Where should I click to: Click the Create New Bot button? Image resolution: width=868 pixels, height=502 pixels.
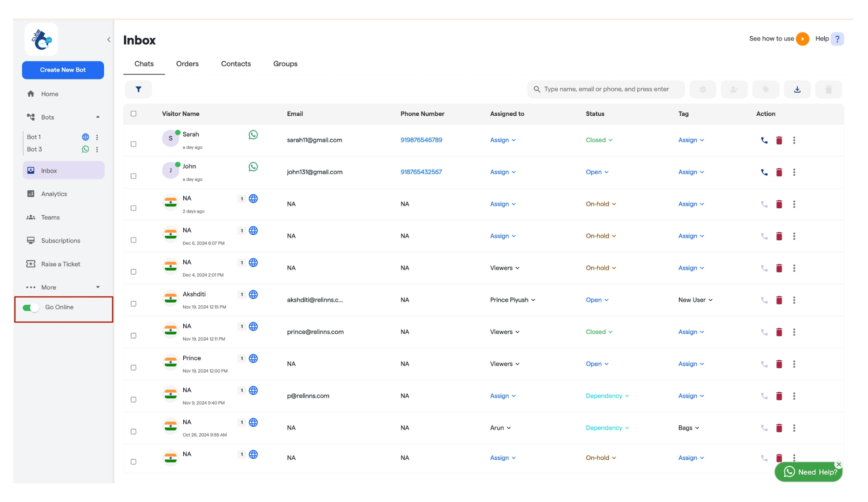[x=63, y=70]
